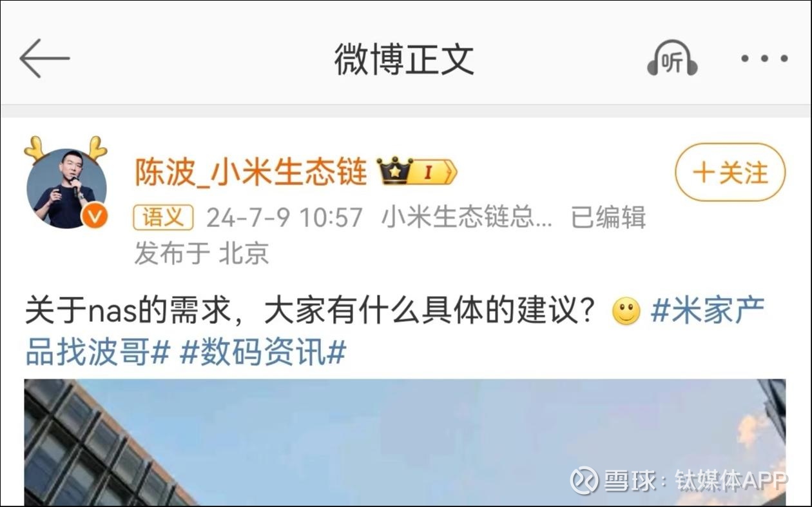The width and height of the screenshot is (812, 507).
Task: Open the post's building sky photo
Action: 405,442
